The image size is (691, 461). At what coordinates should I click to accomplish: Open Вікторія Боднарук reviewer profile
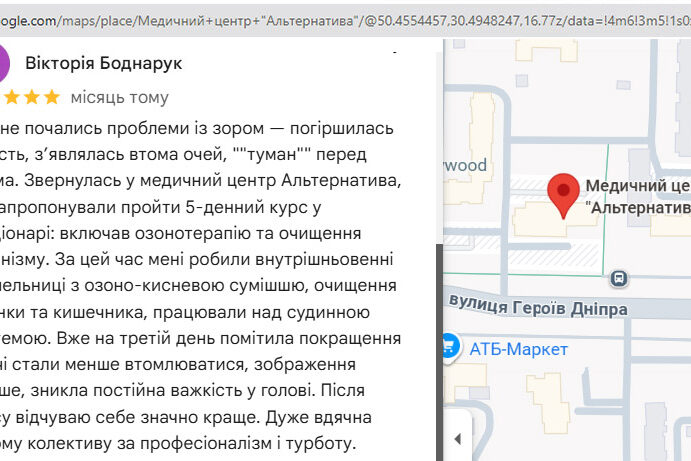click(x=103, y=63)
